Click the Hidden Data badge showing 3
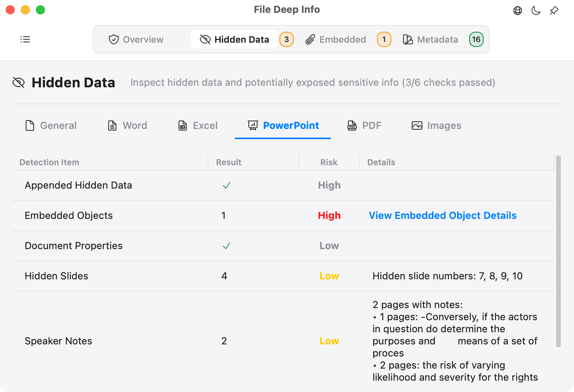 pyautogui.click(x=287, y=39)
